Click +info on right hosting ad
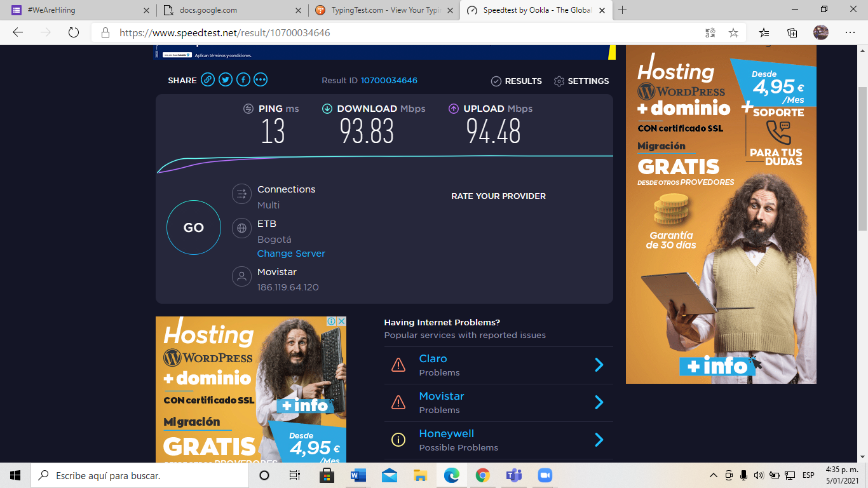 tap(717, 366)
